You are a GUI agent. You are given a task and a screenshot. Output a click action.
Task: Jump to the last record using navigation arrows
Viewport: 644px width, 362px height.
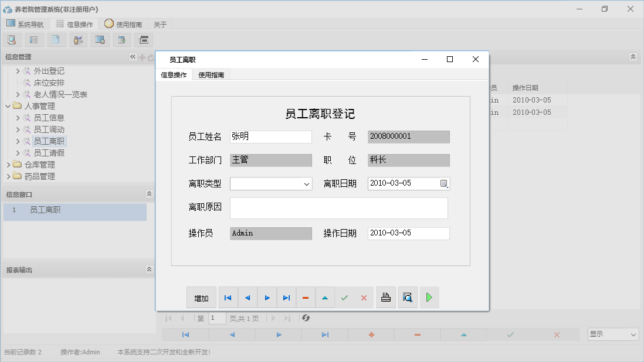coord(286,297)
